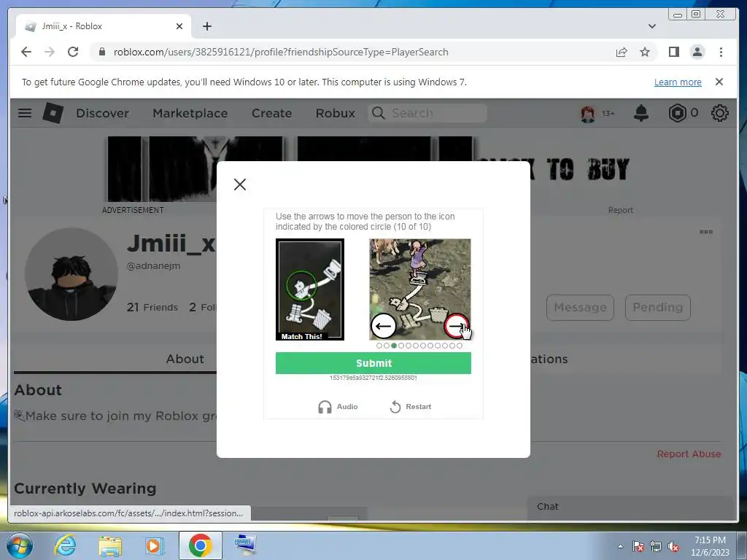Screen dimensions: 747x560
Task: Open the Chrome profile avatar menu
Action: [697, 52]
